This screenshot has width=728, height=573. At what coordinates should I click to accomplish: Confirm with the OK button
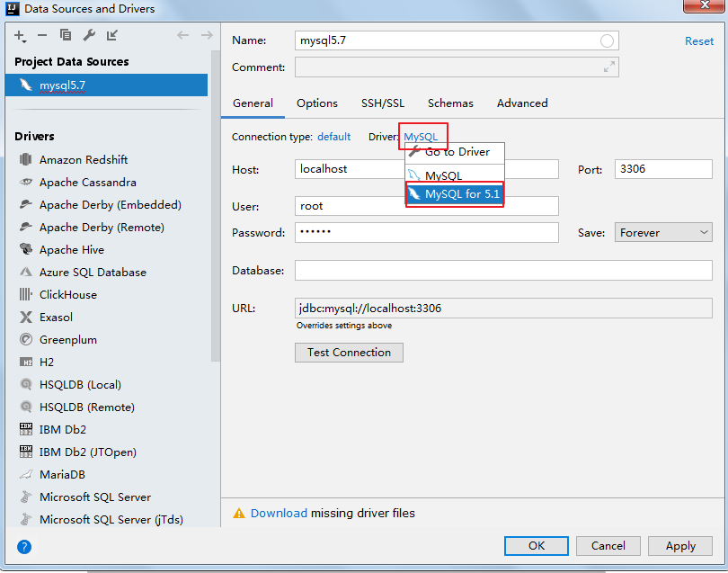click(x=537, y=546)
